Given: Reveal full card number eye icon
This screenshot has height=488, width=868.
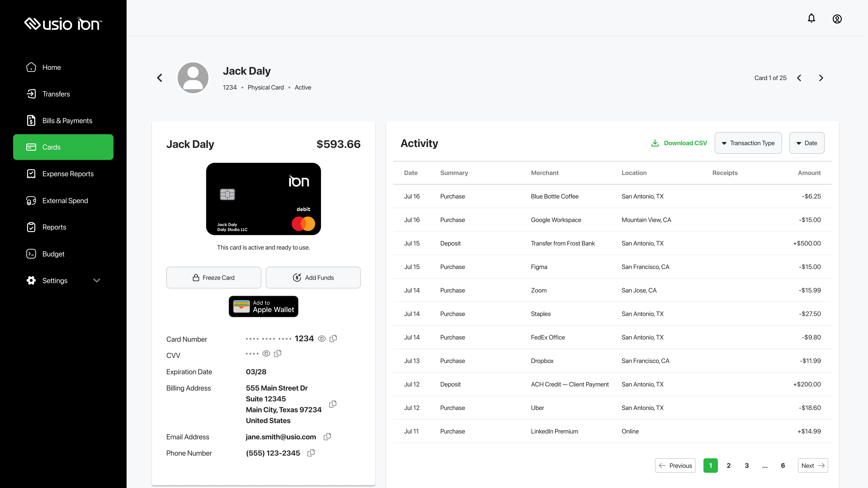Looking at the screenshot, I should (x=322, y=338).
